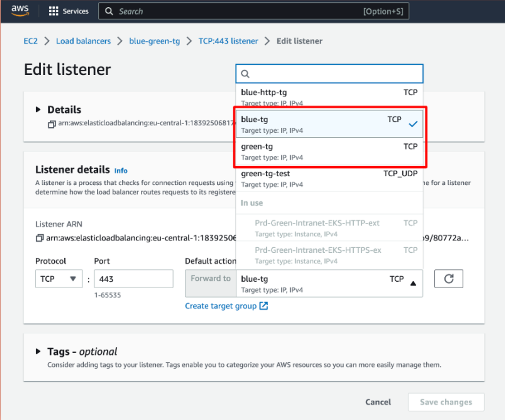Go to EC2 breadcrumb link
The image size is (505, 420).
click(x=31, y=41)
